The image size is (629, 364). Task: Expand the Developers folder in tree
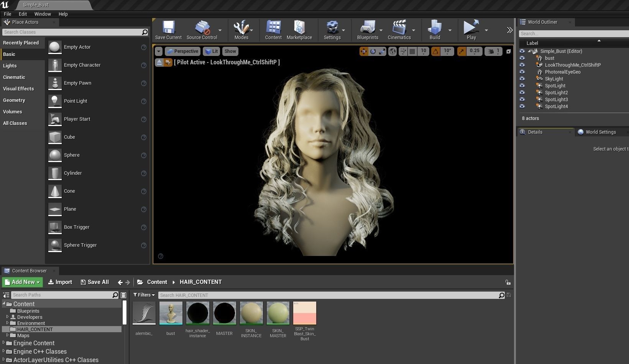pos(7,317)
